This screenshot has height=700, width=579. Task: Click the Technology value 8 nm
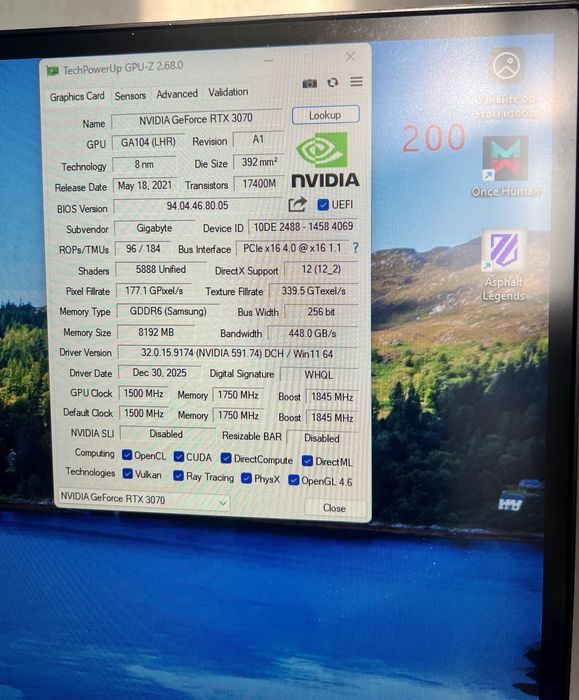click(144, 164)
